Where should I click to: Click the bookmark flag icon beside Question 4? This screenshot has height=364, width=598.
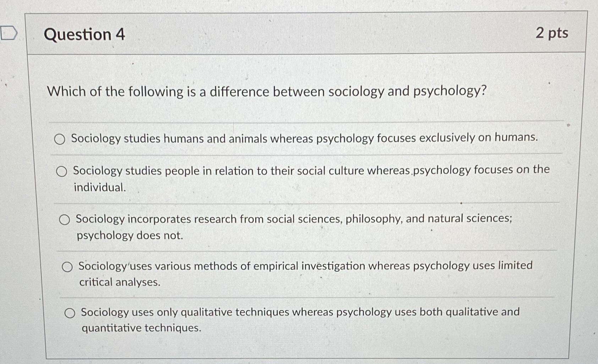[9, 34]
